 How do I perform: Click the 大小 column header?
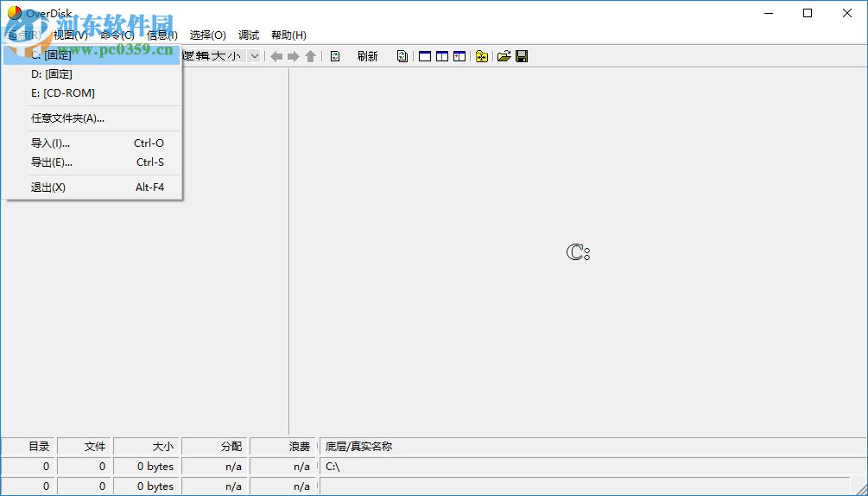(x=147, y=447)
